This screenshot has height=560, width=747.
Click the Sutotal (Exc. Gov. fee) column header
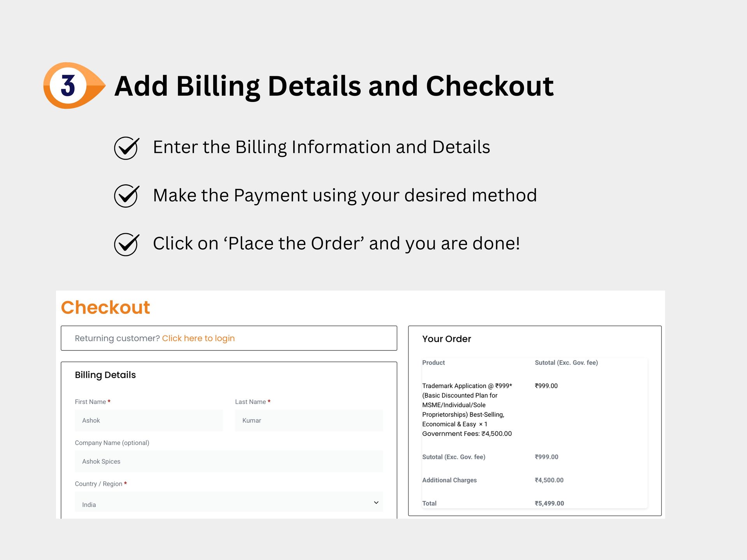[x=566, y=363]
